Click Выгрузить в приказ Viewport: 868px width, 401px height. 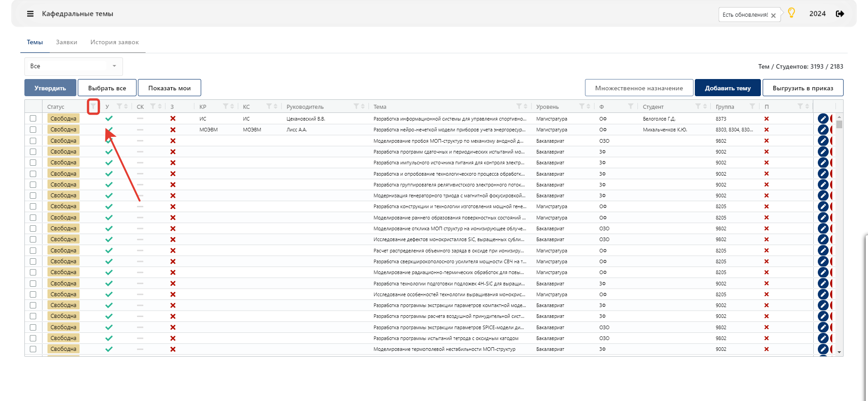coord(803,88)
